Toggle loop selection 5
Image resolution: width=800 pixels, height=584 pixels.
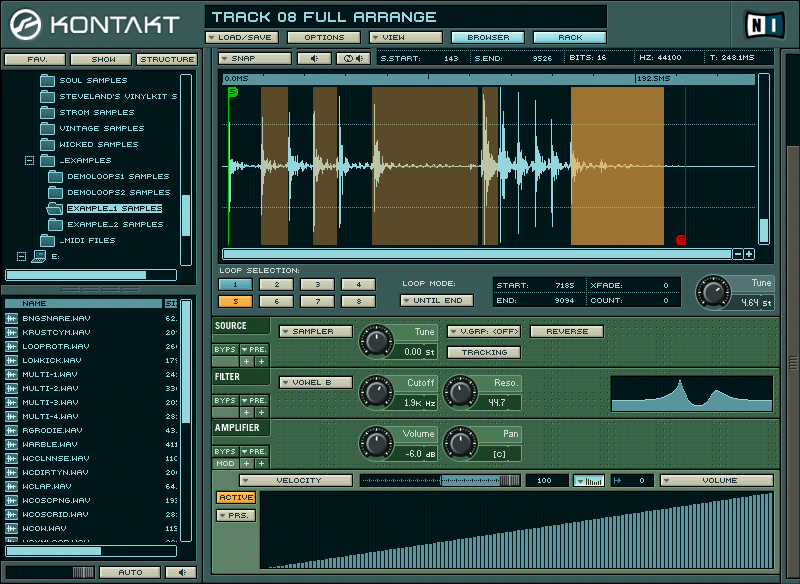coord(235,301)
